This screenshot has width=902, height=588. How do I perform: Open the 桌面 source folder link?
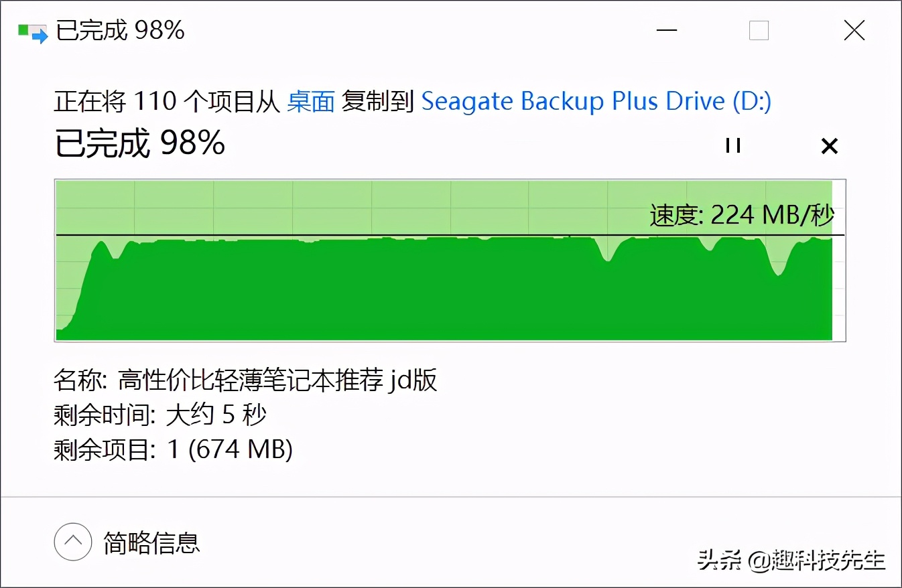point(311,101)
